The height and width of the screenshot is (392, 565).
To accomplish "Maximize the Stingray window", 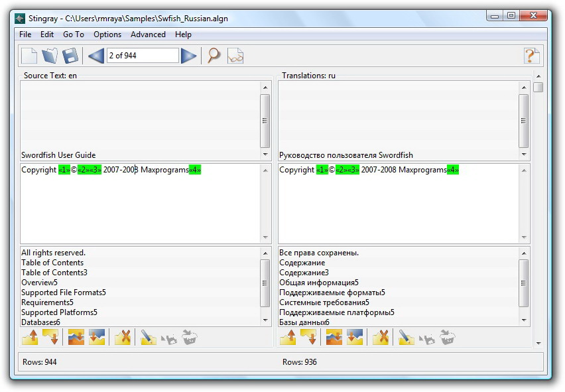I will (511, 15).
